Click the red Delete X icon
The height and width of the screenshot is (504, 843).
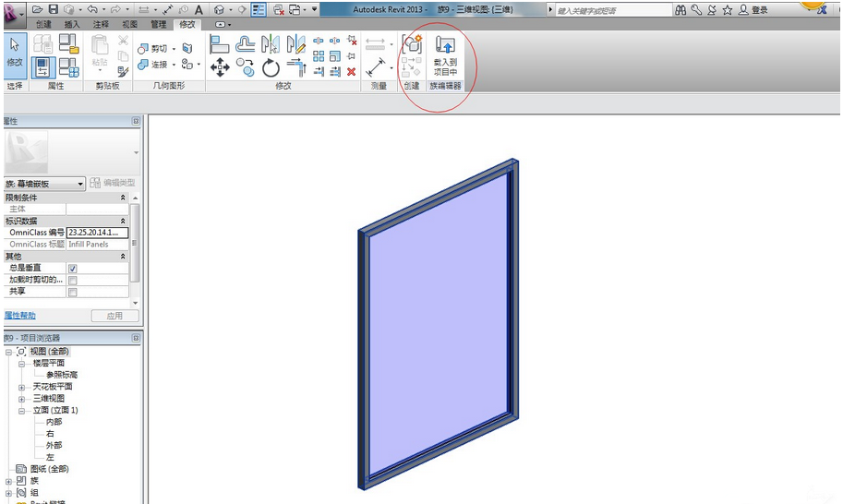(x=352, y=71)
